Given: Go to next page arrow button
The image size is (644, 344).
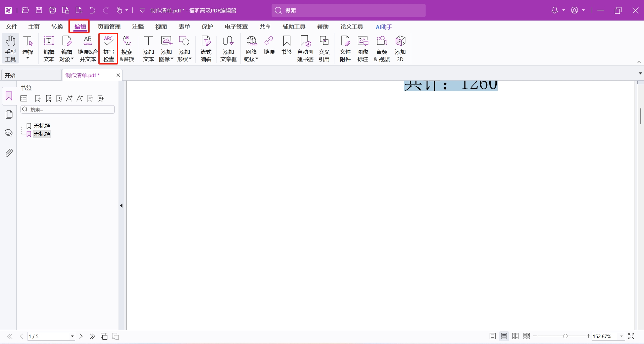Looking at the screenshot, I should (81, 336).
